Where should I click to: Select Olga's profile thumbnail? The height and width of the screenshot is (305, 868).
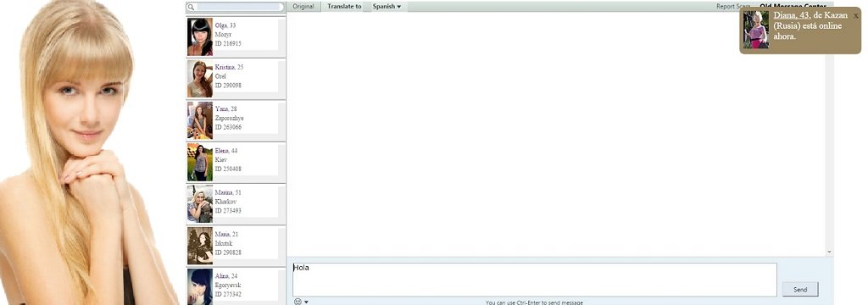coord(200,37)
